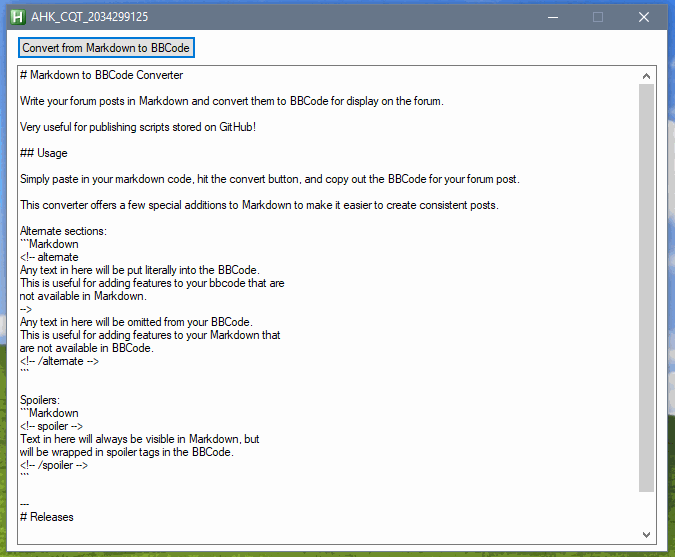
Task: Click the '<!-- /spoiler -->' line
Action: click(x=54, y=465)
